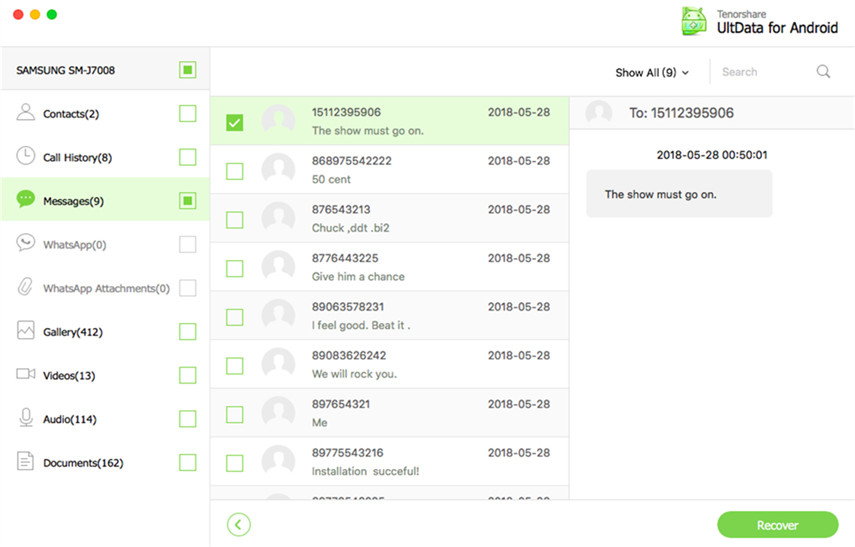Uncheck the 15112395906 message checkbox

234,123
